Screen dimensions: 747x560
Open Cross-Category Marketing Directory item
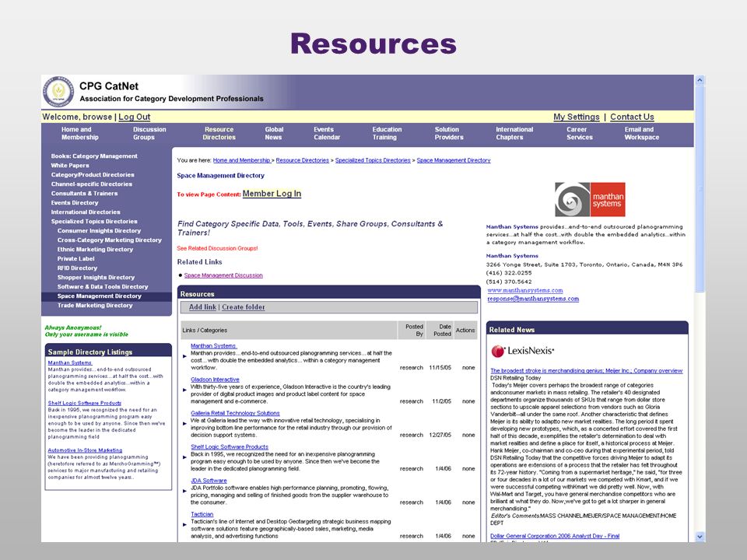110,240
